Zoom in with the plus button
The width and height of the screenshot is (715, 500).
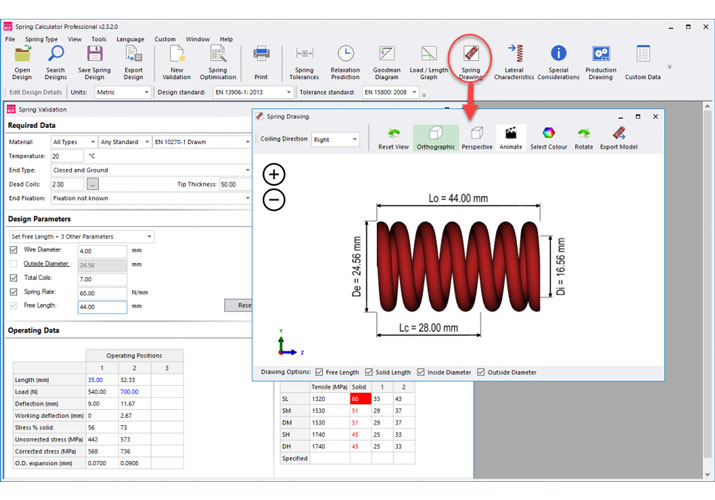[x=274, y=175]
